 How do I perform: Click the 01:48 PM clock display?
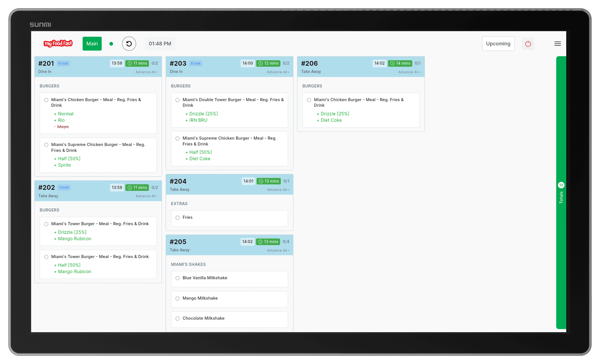tap(160, 44)
